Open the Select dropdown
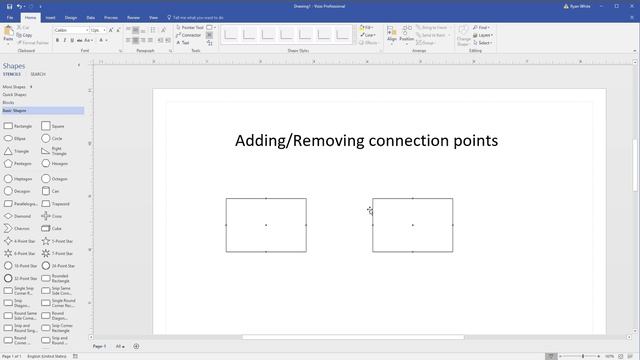 (483, 42)
